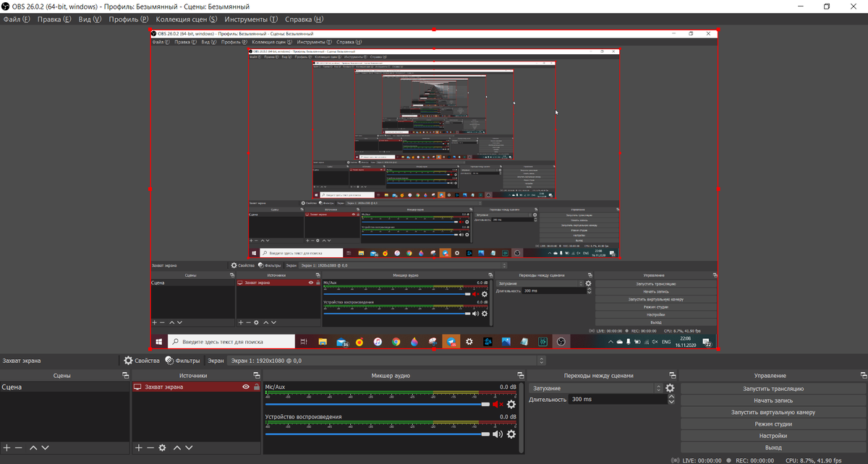Open the Инструменты menu

[x=251, y=19]
